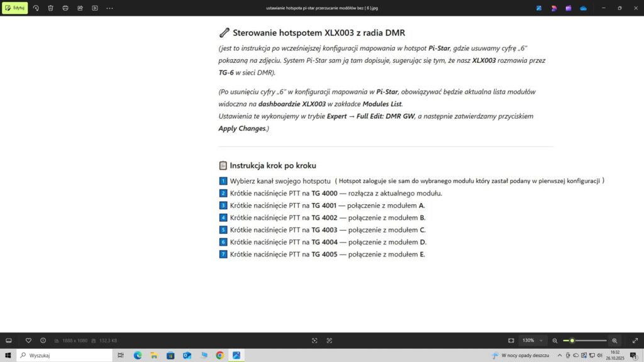Click the Wyszukaj taskbar search box
The width and height of the screenshot is (644, 362).
point(63,355)
